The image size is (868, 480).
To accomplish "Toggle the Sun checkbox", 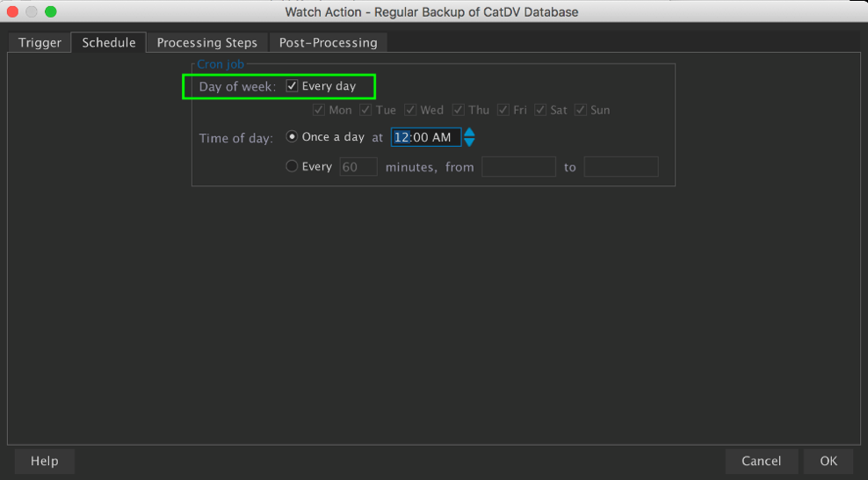I will [x=580, y=110].
